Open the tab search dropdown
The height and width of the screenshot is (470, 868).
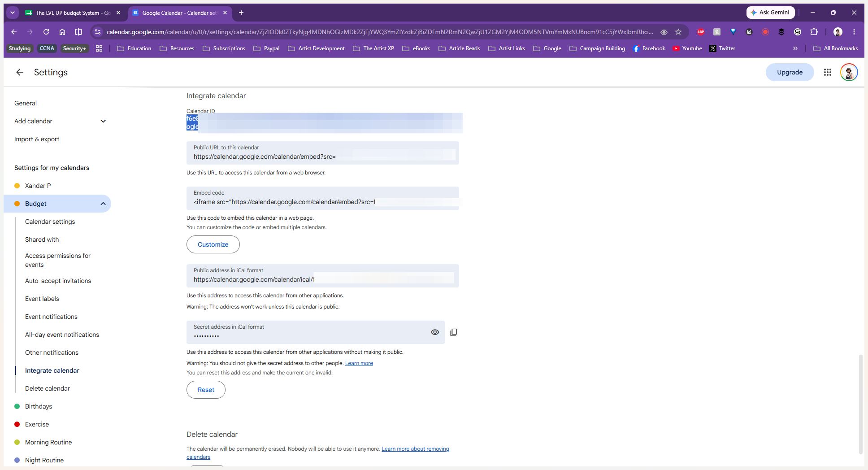pos(13,13)
